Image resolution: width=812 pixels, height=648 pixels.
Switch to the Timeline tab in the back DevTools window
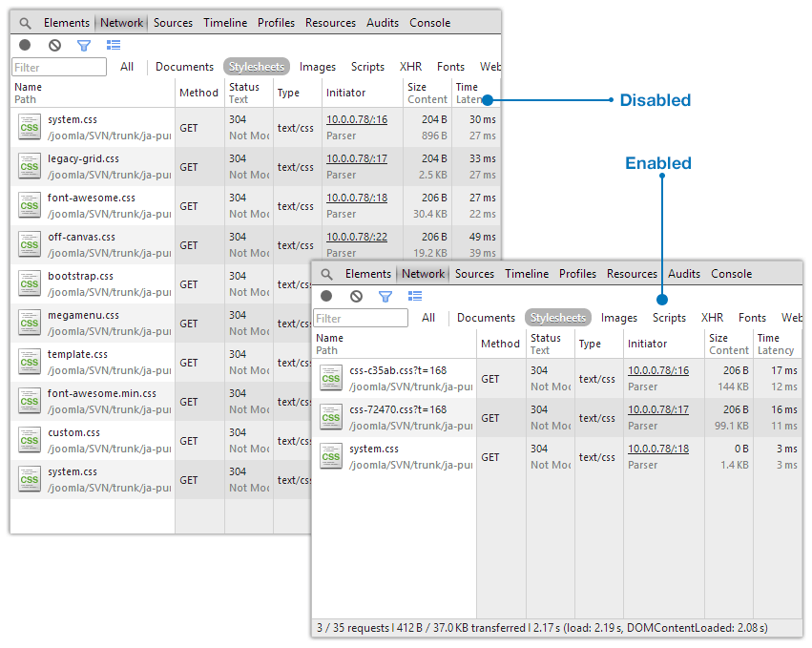click(x=225, y=23)
